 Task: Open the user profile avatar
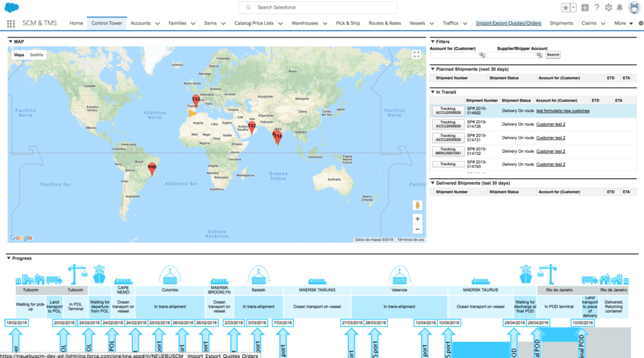point(634,8)
